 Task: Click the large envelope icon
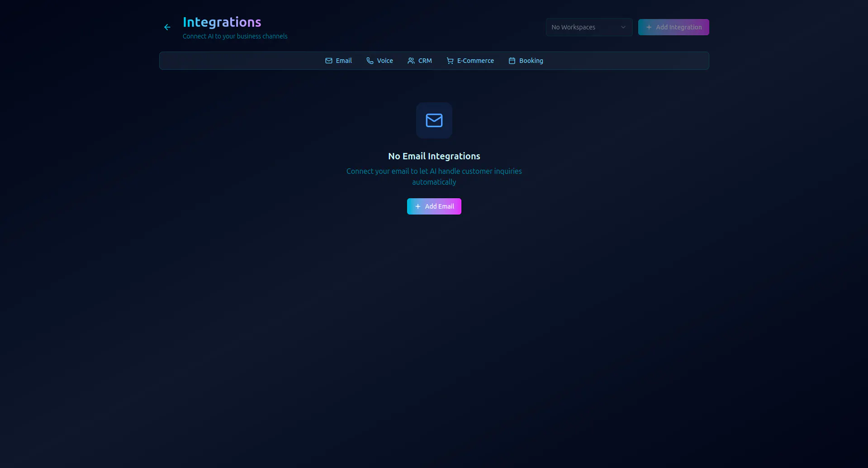point(434,120)
